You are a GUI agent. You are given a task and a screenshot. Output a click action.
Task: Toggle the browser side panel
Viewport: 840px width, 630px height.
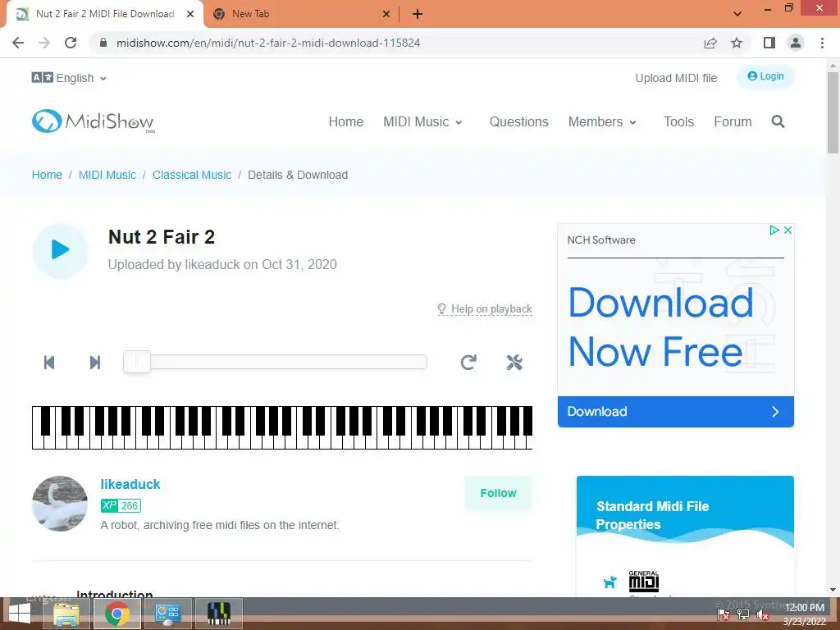pyautogui.click(x=769, y=43)
